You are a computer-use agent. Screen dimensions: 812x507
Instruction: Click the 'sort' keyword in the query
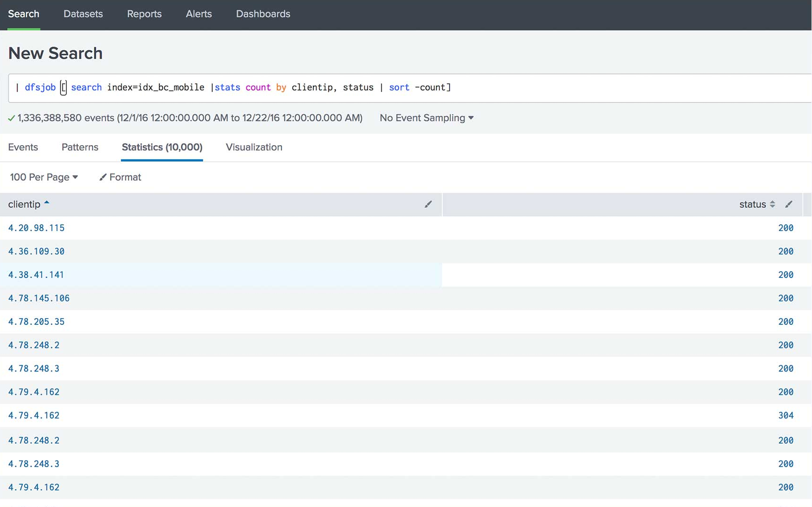point(399,88)
